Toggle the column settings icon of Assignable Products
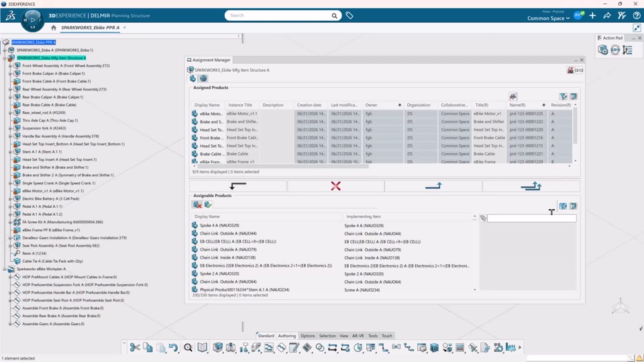The width and height of the screenshot is (644, 362). 574,206
